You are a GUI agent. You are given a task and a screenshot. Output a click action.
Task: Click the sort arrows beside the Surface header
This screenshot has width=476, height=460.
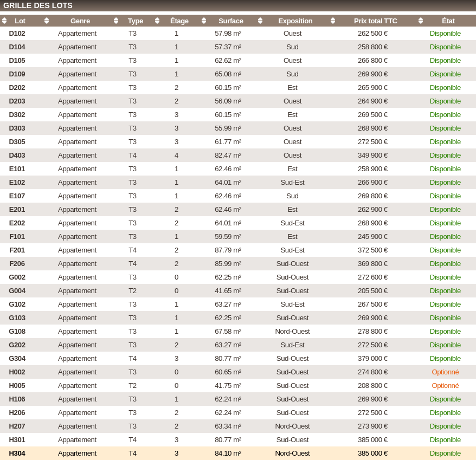point(204,21)
